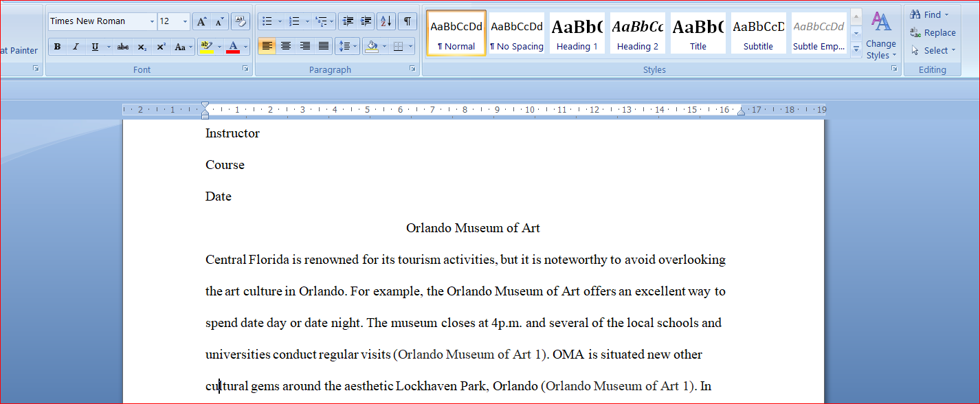The width and height of the screenshot is (980, 404).
Task: Apply the Subtle Emphasis style
Action: click(819, 33)
